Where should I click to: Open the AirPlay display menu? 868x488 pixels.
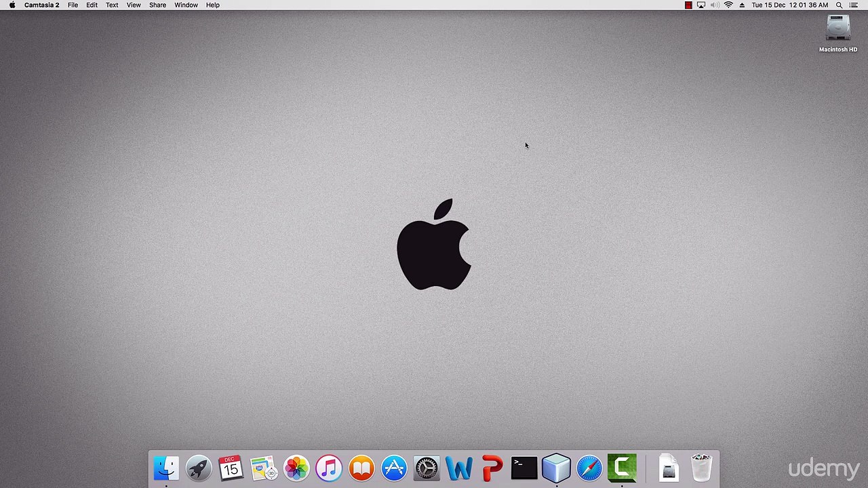click(701, 5)
